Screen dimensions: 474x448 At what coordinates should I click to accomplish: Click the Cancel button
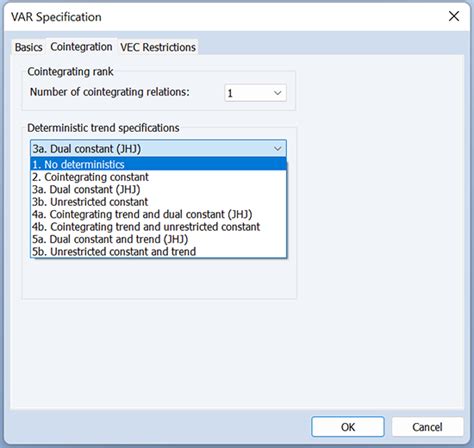pyautogui.click(x=427, y=427)
